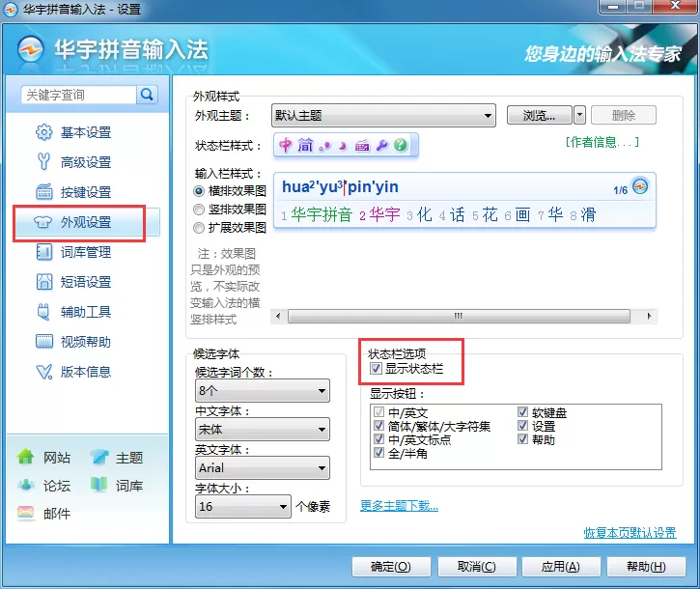Open the 按键设置 page
The height and width of the screenshot is (589, 700).
pyautogui.click(x=86, y=192)
